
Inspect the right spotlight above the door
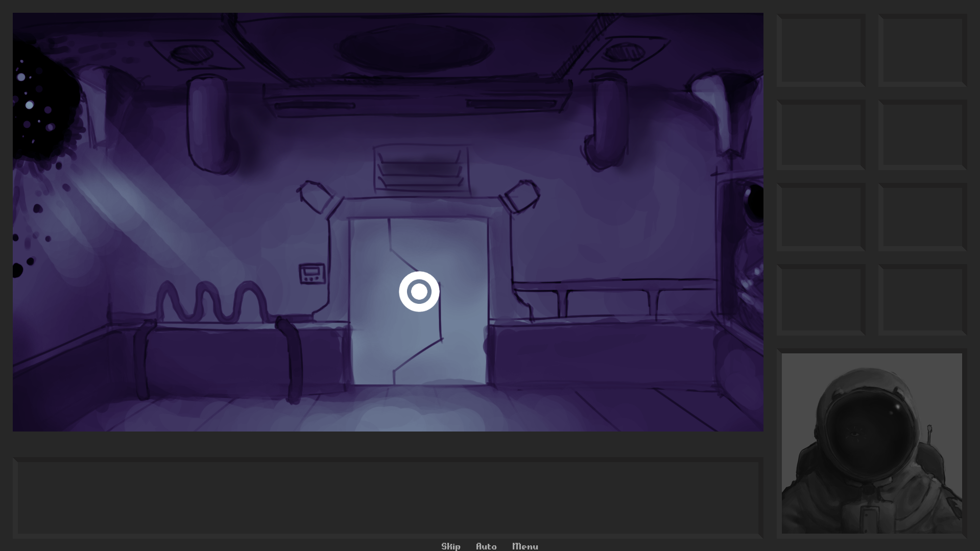tap(522, 197)
